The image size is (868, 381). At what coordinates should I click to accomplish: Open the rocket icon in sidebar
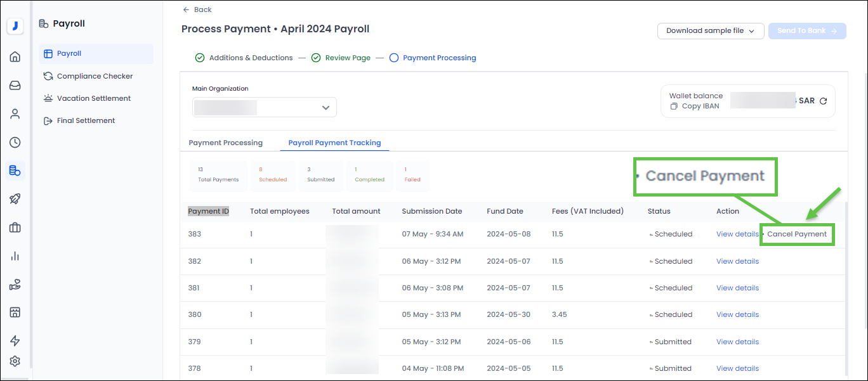point(15,199)
